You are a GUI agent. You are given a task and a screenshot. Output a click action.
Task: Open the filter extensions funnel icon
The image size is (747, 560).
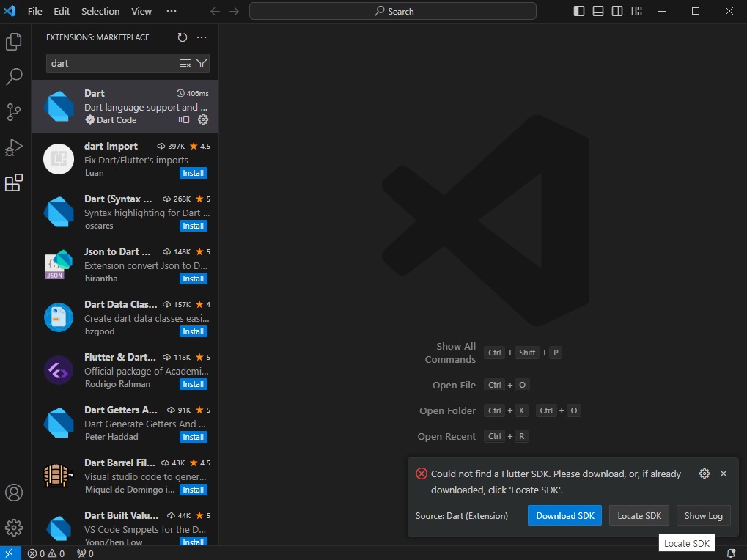click(202, 63)
